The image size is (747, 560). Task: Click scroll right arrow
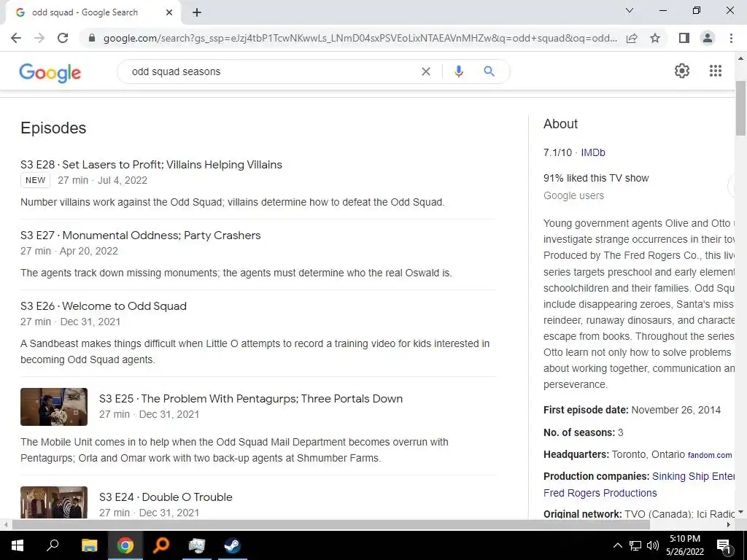[x=729, y=524]
